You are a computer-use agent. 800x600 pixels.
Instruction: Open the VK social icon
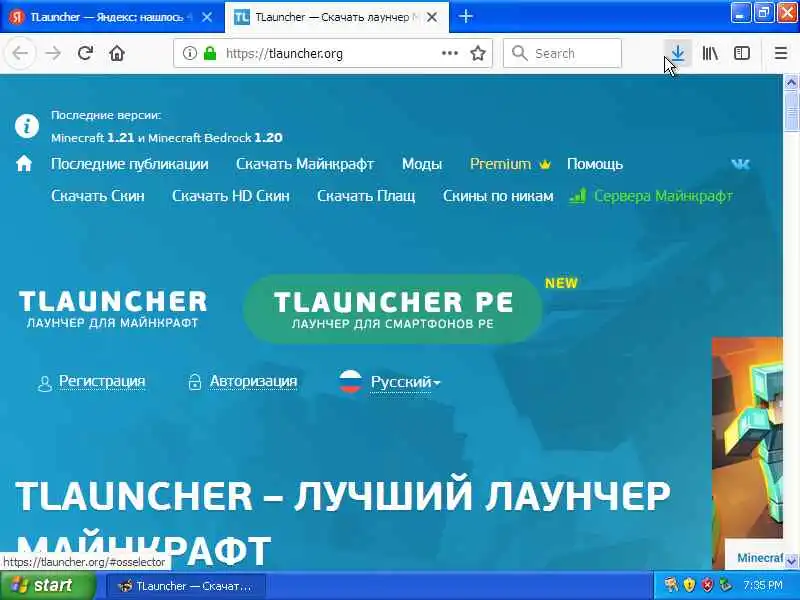tap(740, 164)
